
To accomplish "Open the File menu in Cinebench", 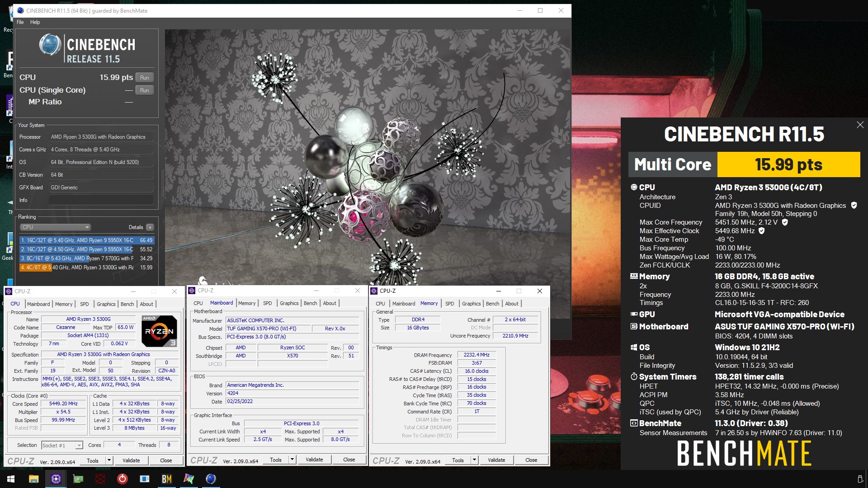I will click(x=20, y=22).
